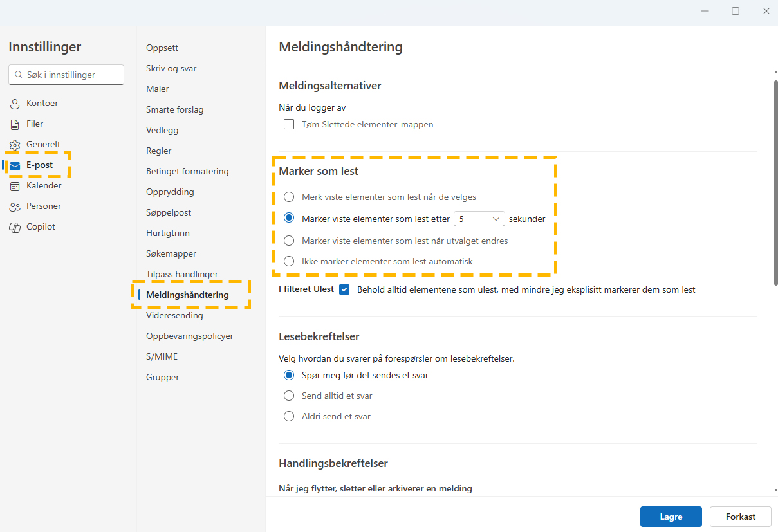Click the Generelt gear icon
The height and width of the screenshot is (532, 778).
(15, 145)
